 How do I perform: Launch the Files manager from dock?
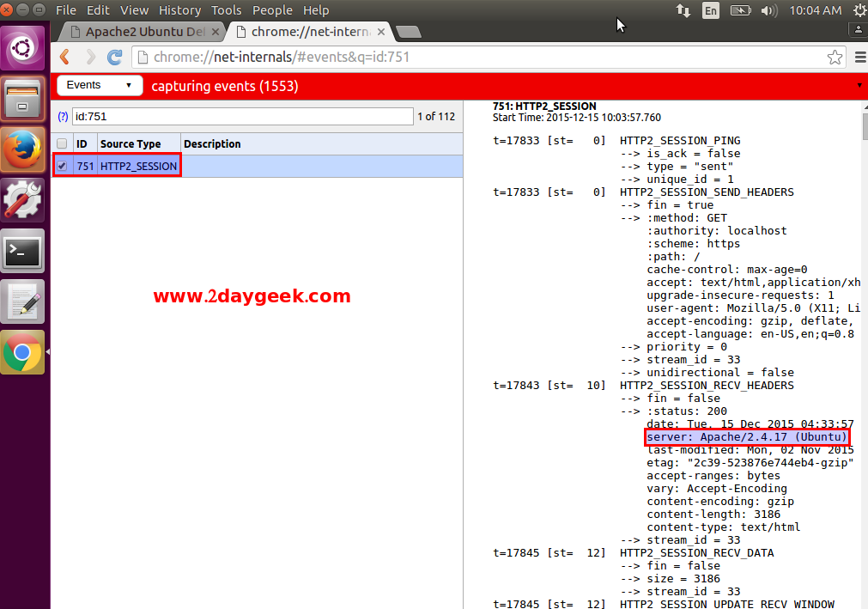(x=22, y=100)
